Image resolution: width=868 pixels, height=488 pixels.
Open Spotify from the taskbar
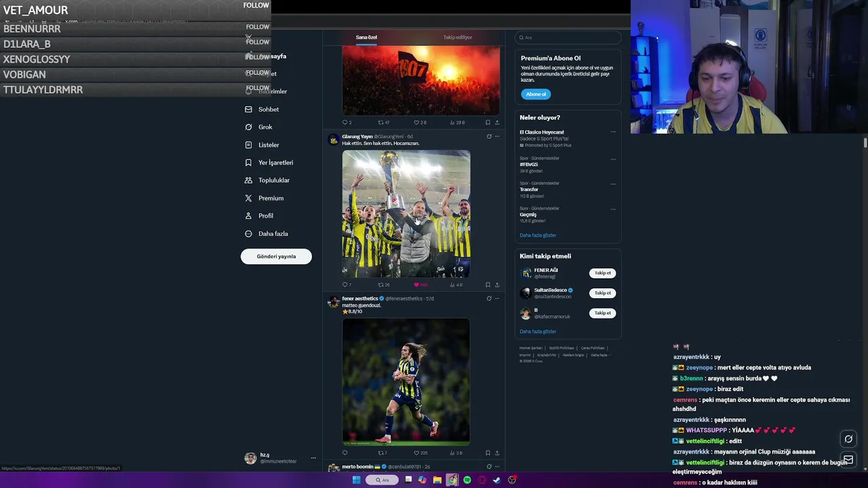pyautogui.click(x=467, y=480)
